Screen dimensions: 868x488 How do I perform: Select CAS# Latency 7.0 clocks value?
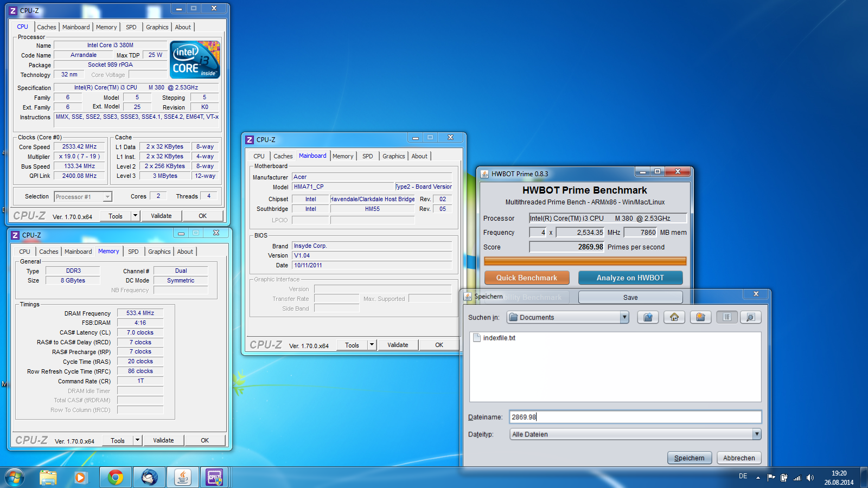pyautogui.click(x=140, y=332)
